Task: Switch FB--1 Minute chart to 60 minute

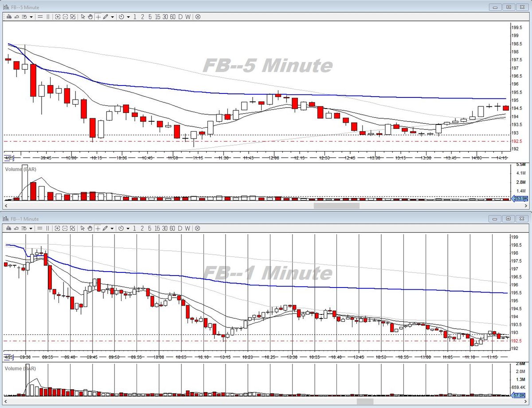Action: pos(173,228)
